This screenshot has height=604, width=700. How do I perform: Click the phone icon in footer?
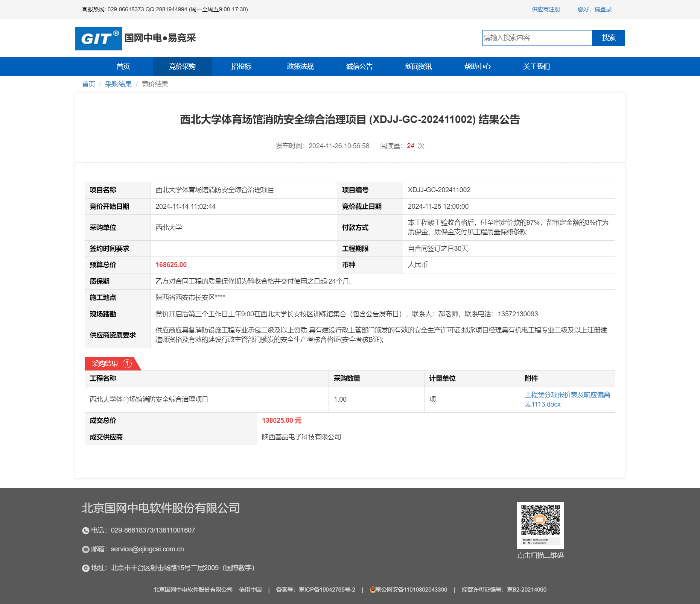[85, 531]
